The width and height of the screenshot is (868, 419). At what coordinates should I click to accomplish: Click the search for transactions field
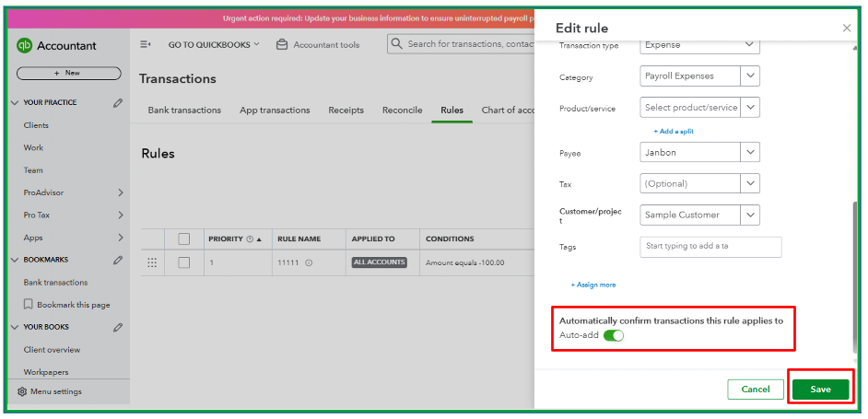(461, 43)
